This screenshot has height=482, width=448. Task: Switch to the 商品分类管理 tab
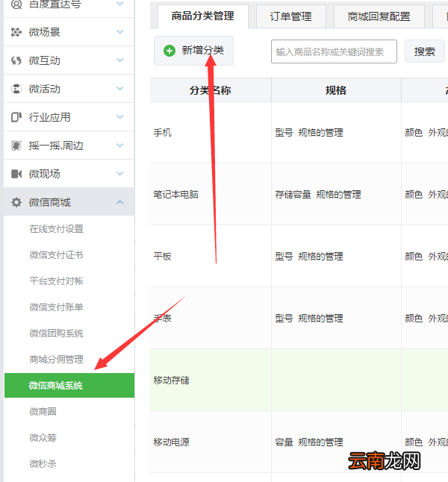pos(203,16)
